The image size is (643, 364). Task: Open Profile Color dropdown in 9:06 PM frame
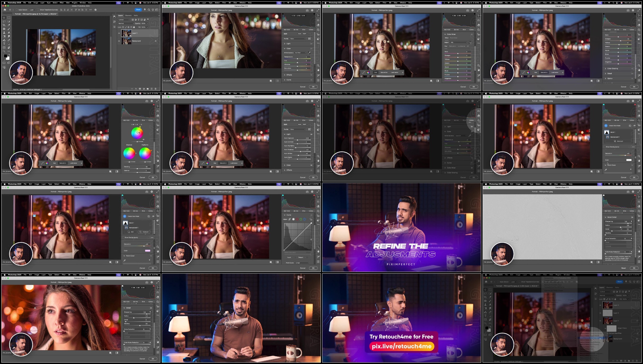click(x=298, y=39)
